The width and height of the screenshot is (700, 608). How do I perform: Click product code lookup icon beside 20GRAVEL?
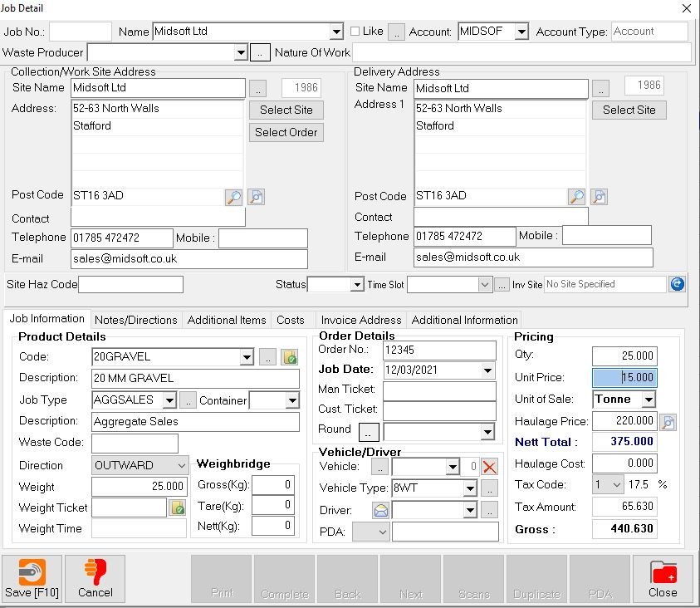point(290,357)
